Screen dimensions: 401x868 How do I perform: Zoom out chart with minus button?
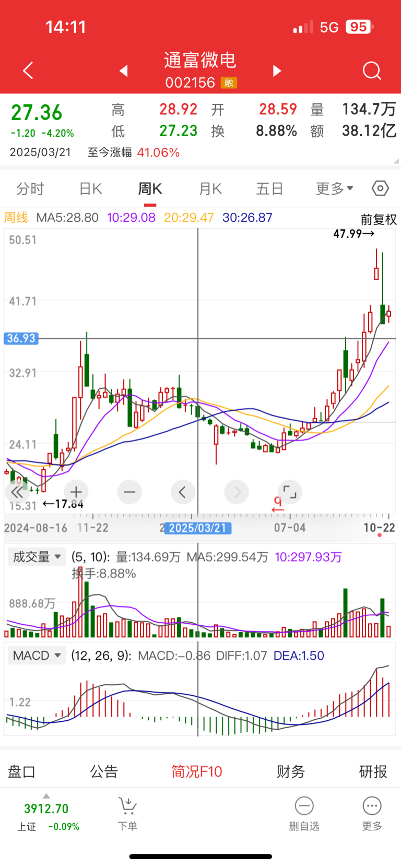pos(129,492)
